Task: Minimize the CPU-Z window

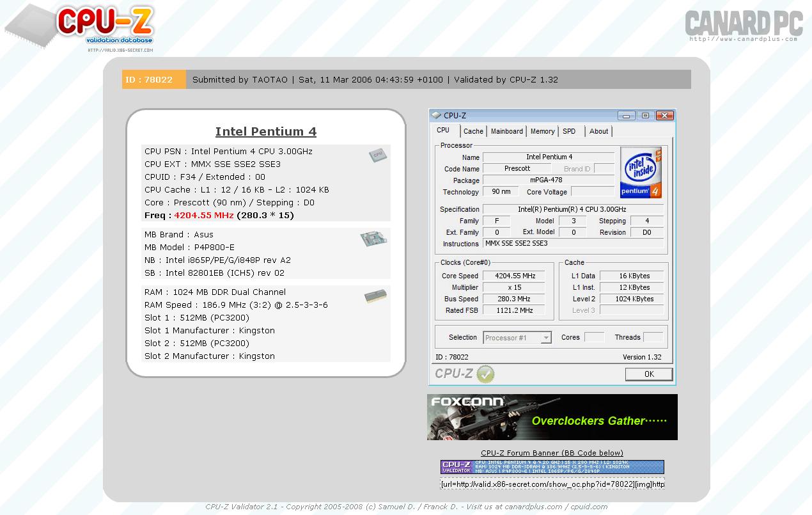Action: (626, 116)
